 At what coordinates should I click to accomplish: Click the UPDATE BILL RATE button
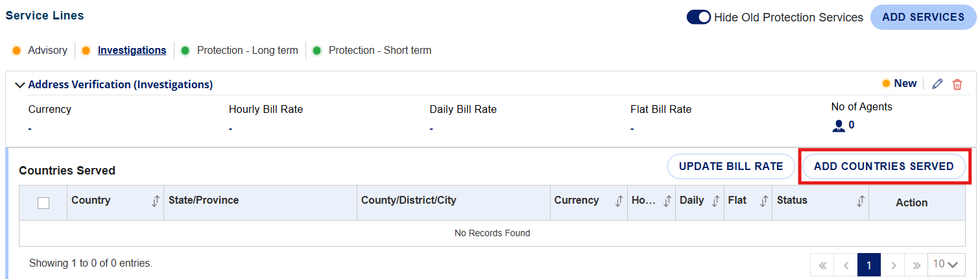point(731,166)
